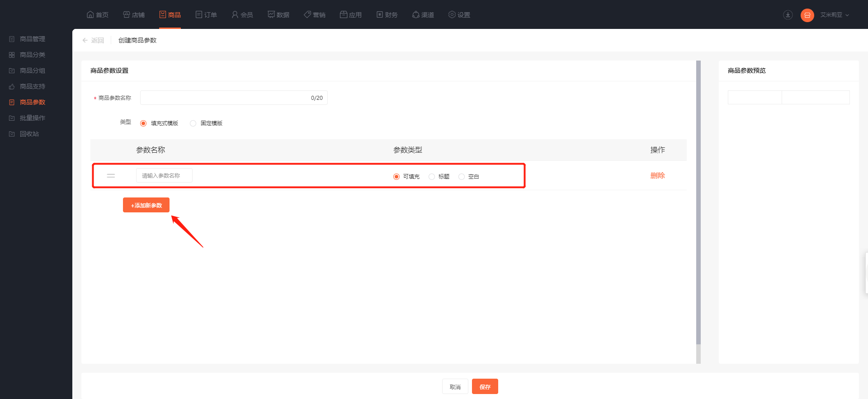Select the 填充式模版 radio option
Image resolution: width=868 pixels, height=399 pixels.
143,123
